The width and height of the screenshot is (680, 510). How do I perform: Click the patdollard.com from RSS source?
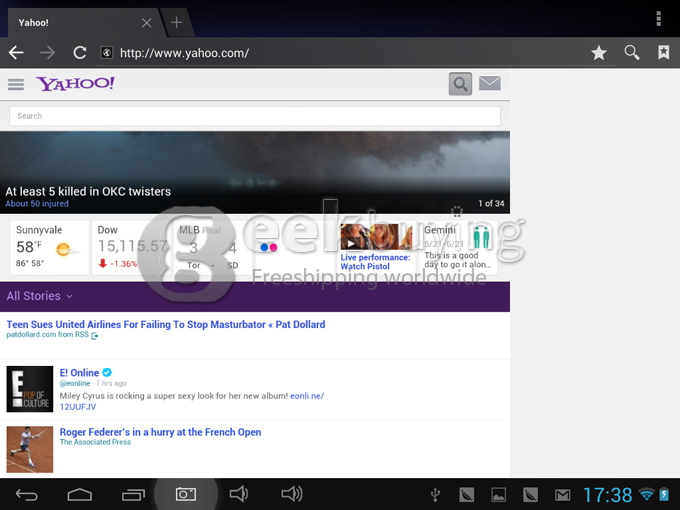[52, 335]
